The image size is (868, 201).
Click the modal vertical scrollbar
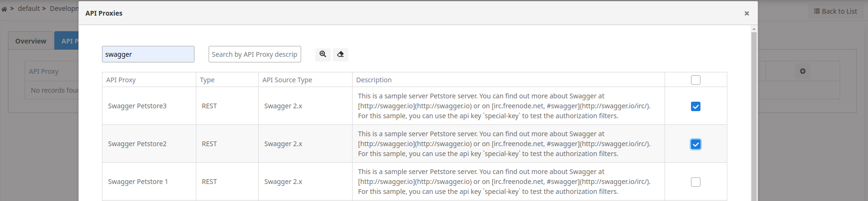coord(754,114)
